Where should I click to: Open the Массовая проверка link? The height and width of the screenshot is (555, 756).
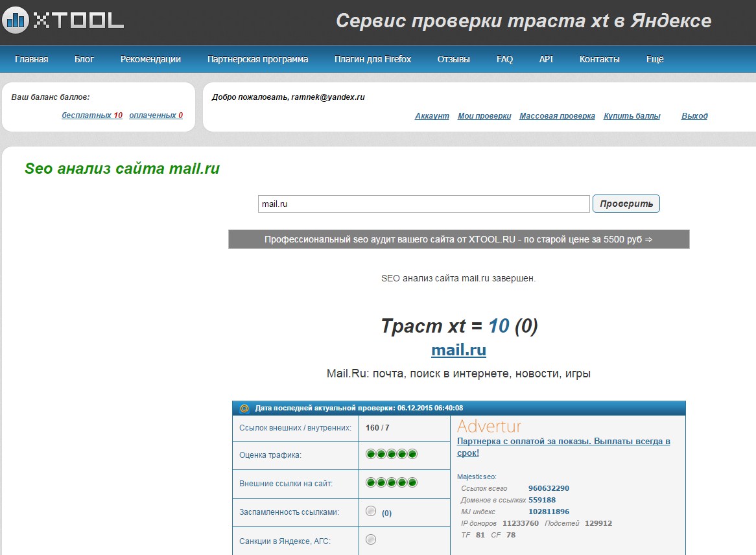click(x=557, y=116)
